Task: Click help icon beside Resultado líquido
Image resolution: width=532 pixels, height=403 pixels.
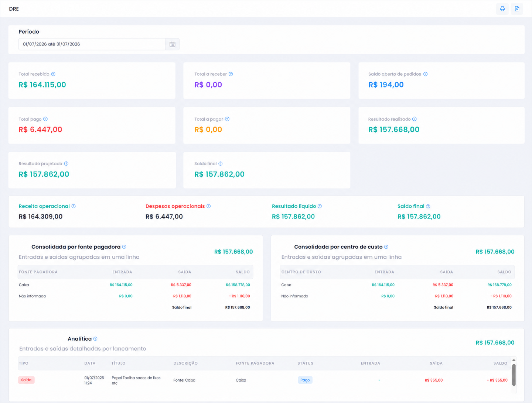Action: (x=320, y=206)
